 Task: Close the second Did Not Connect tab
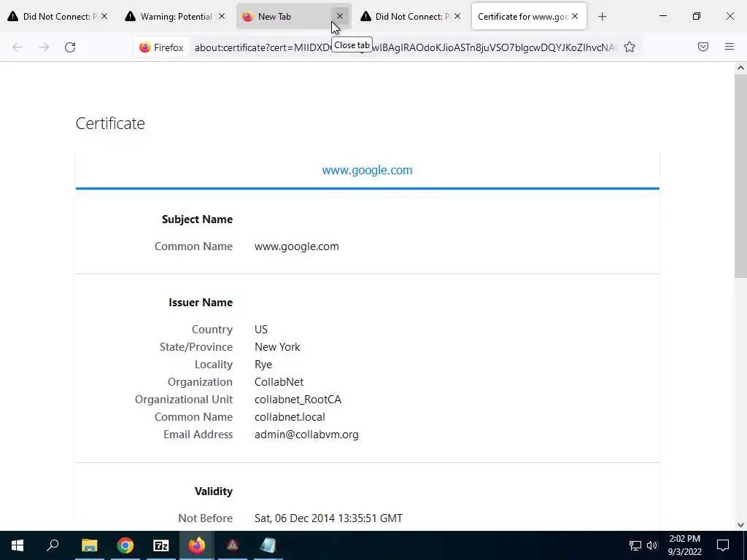[x=457, y=16]
